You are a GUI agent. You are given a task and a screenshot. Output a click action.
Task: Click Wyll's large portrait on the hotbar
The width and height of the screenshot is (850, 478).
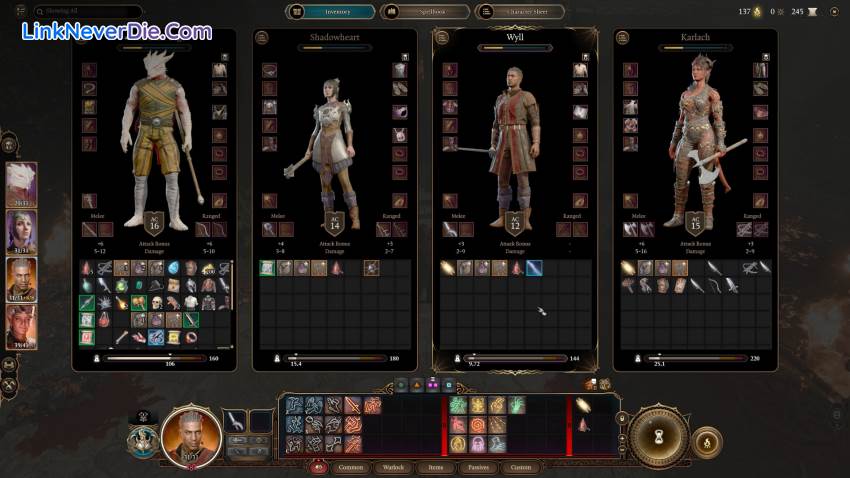tap(192, 435)
